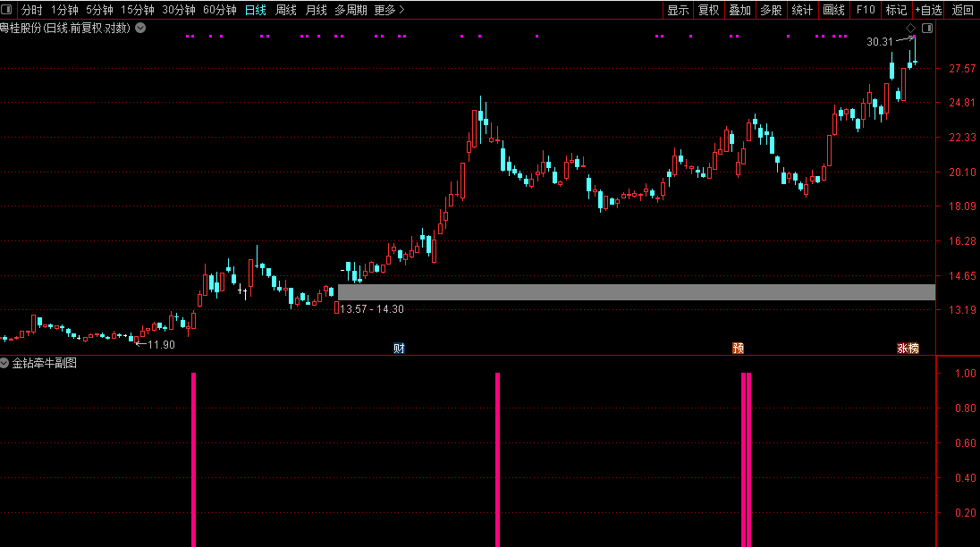The width and height of the screenshot is (980, 547).
Task: Click the 标记 mark button
Action: [x=896, y=10]
